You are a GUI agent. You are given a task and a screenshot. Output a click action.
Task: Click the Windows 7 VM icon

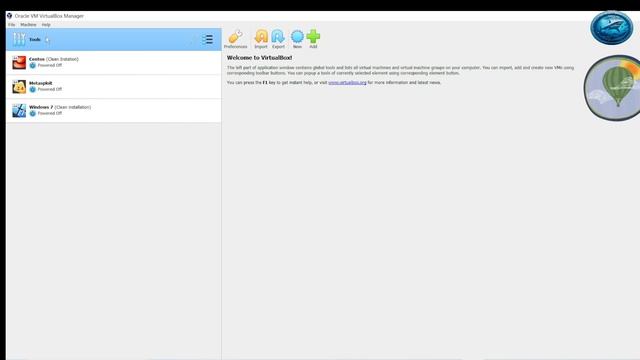(x=19, y=111)
